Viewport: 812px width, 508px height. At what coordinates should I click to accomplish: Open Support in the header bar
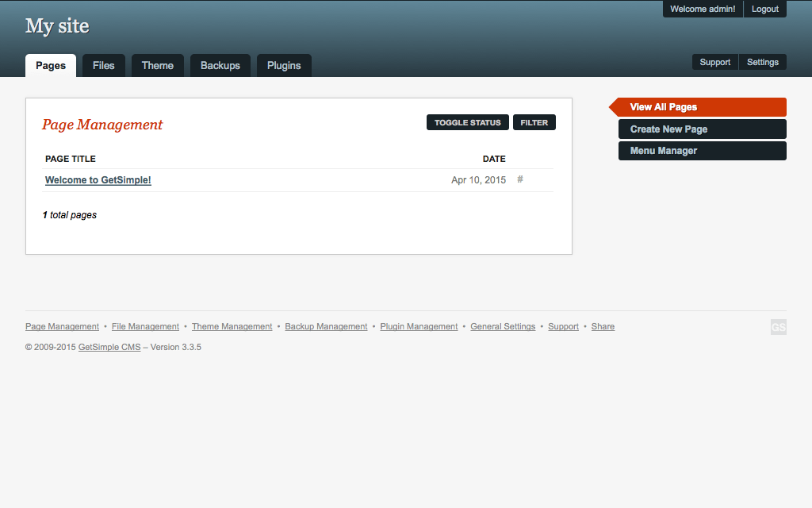point(714,62)
